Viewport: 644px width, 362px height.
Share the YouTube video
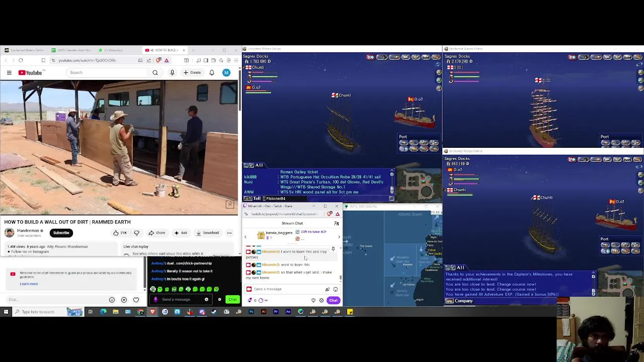click(x=156, y=233)
